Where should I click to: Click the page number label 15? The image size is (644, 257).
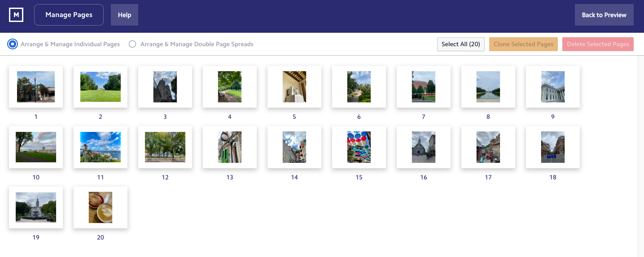[359, 177]
